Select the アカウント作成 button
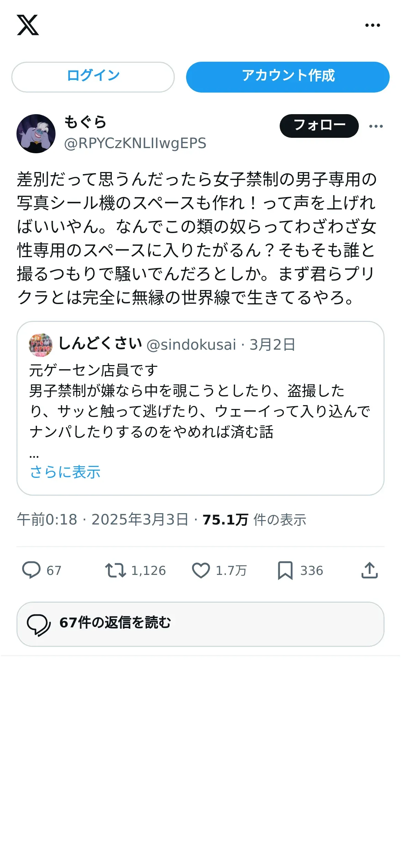 [x=288, y=77]
